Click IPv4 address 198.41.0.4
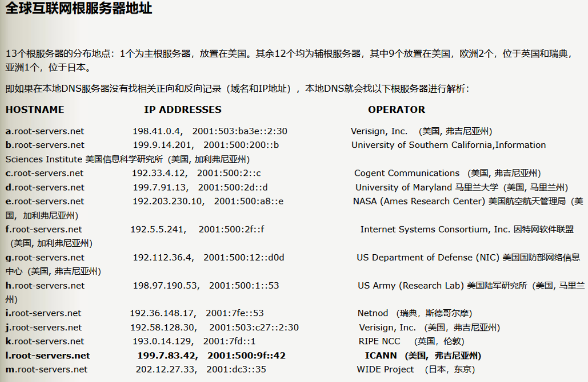 click(x=157, y=131)
